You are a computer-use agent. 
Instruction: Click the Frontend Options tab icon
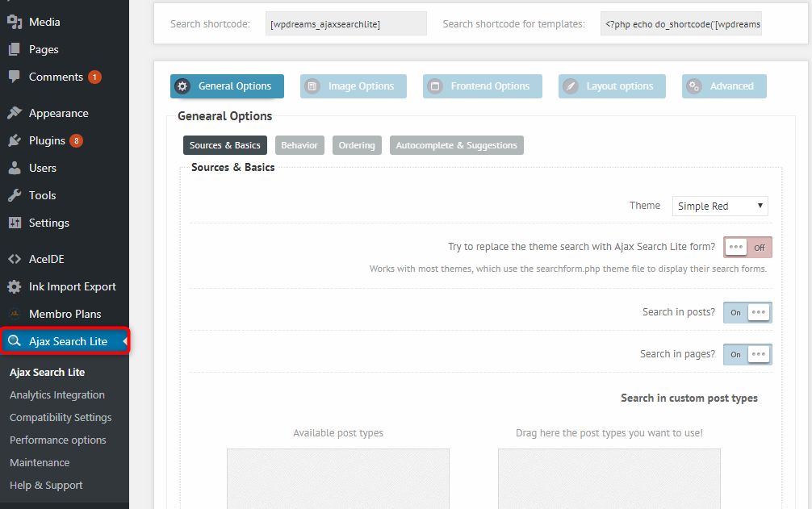(435, 86)
